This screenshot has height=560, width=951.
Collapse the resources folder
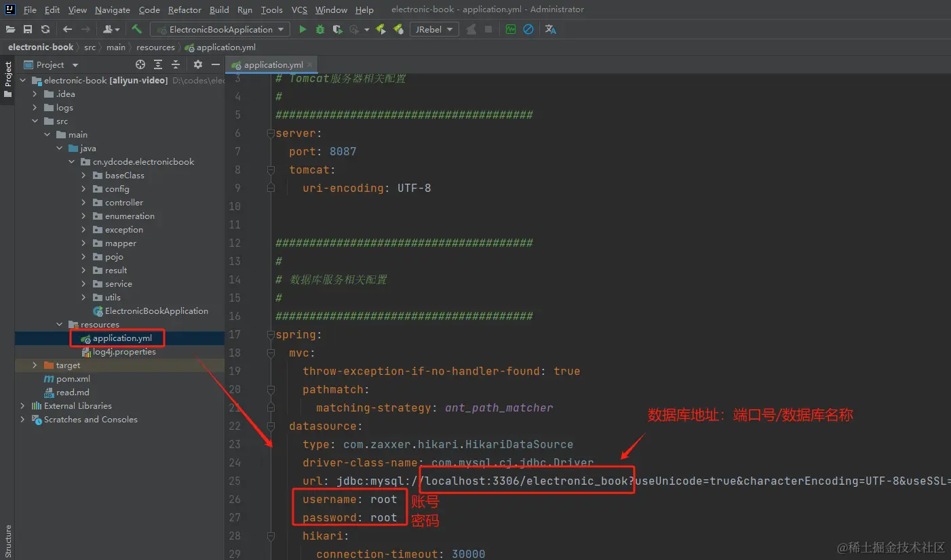point(59,324)
